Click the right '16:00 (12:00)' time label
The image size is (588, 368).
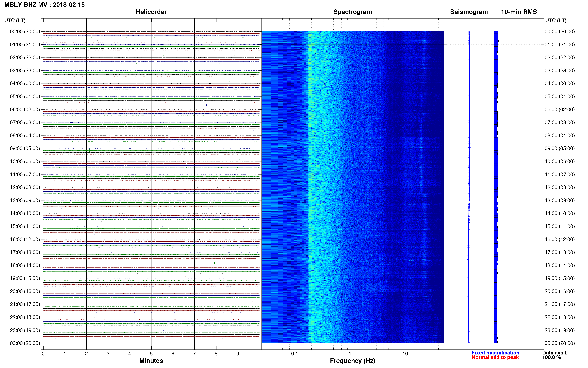(560, 239)
